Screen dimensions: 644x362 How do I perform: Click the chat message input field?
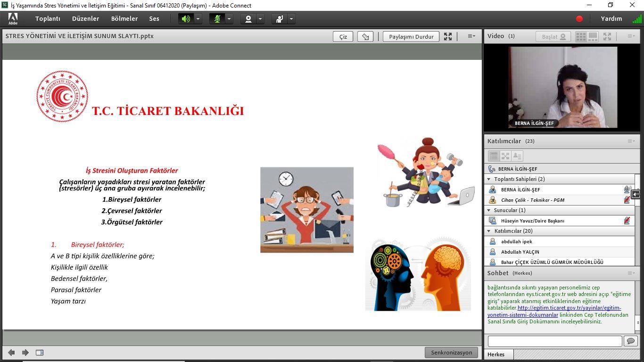coord(554,341)
